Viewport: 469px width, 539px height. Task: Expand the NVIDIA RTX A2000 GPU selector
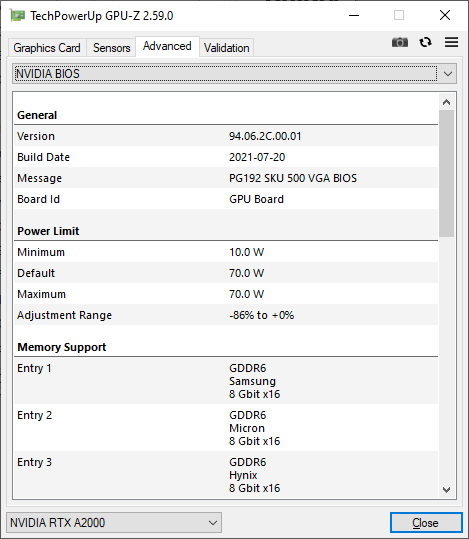[114, 522]
